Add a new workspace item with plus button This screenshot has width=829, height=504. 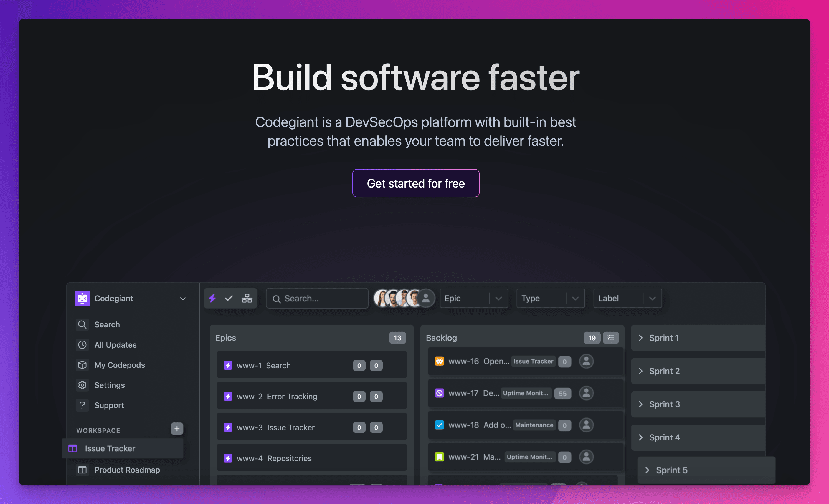point(177,429)
